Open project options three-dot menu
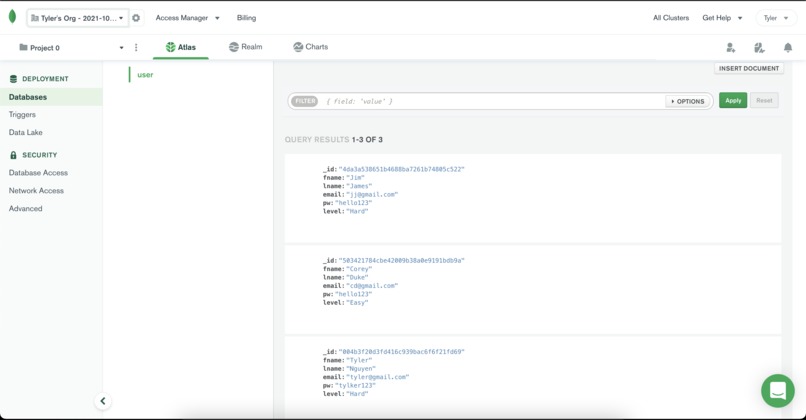Image resolution: width=806 pixels, height=420 pixels. coord(136,47)
